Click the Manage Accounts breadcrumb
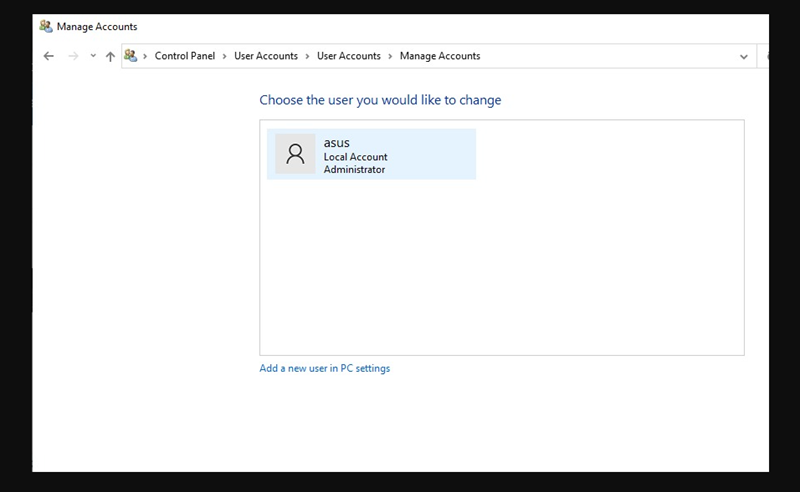 440,56
